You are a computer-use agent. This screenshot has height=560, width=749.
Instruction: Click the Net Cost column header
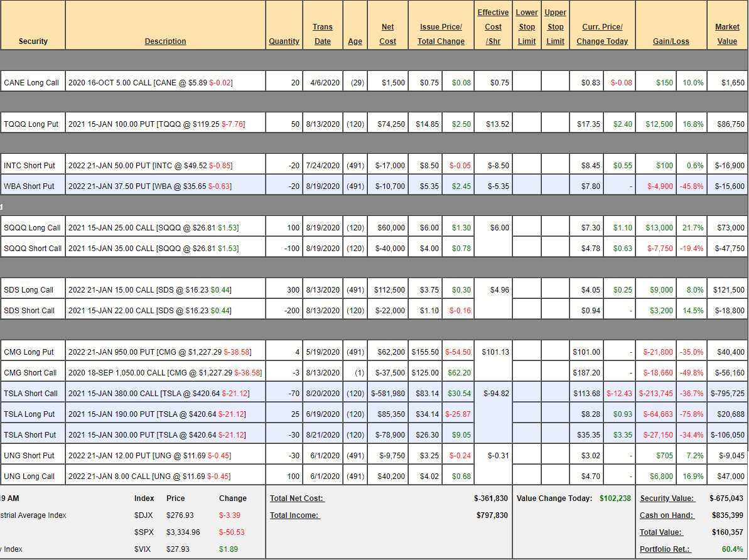(x=387, y=34)
